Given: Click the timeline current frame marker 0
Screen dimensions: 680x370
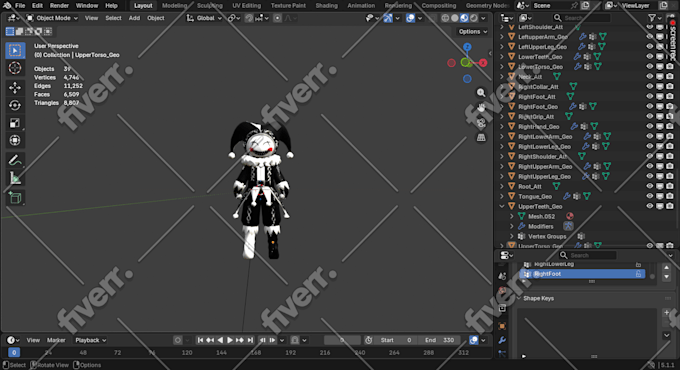Looking at the screenshot, I should (x=14, y=353).
